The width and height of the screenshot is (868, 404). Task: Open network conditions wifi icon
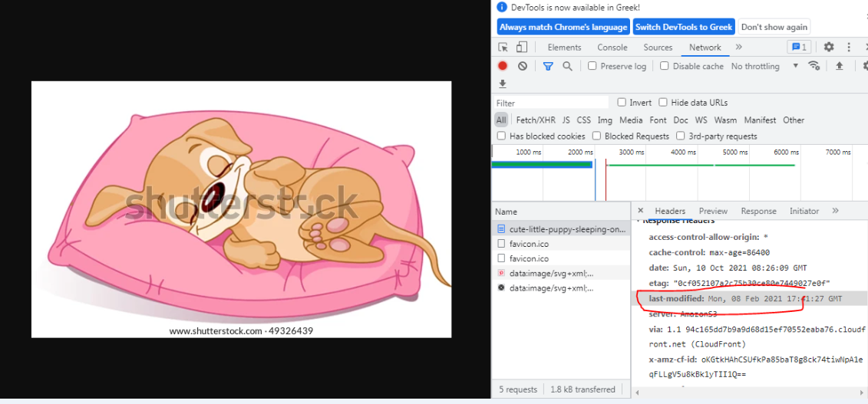(x=814, y=65)
